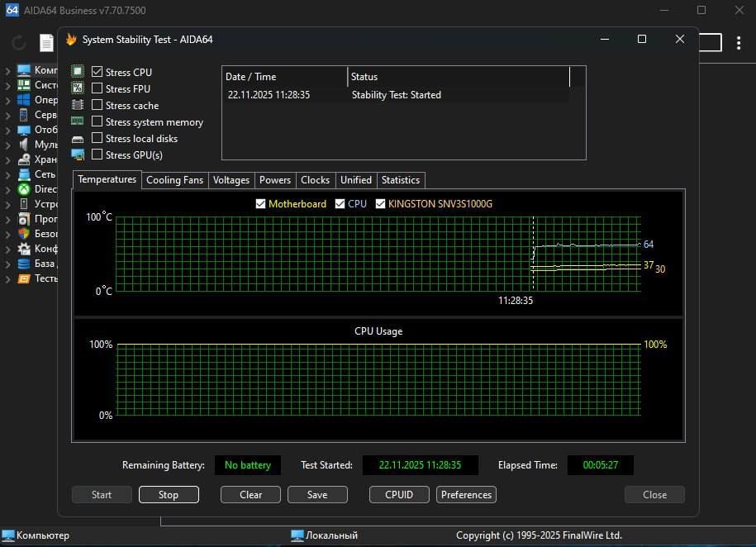This screenshot has width=756, height=547.
Task: Click the Clear button
Action: (250, 494)
